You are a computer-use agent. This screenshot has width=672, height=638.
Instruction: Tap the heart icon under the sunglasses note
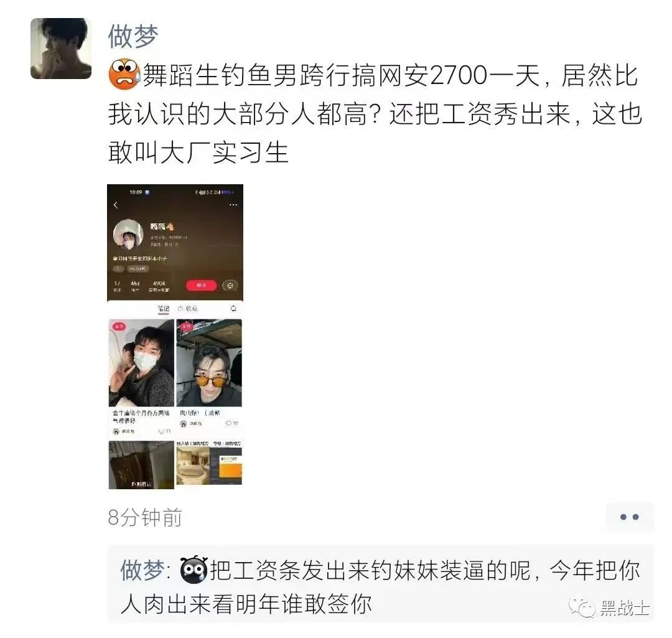point(229,423)
